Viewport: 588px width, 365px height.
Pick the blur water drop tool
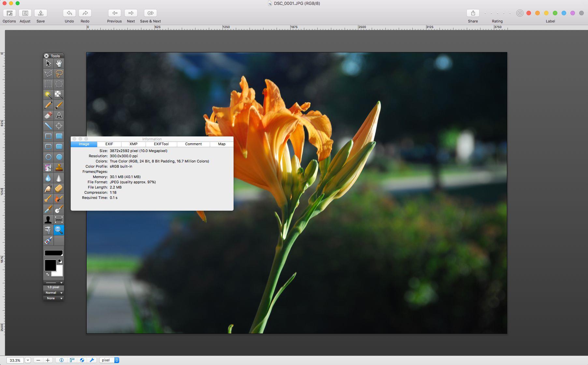click(48, 178)
